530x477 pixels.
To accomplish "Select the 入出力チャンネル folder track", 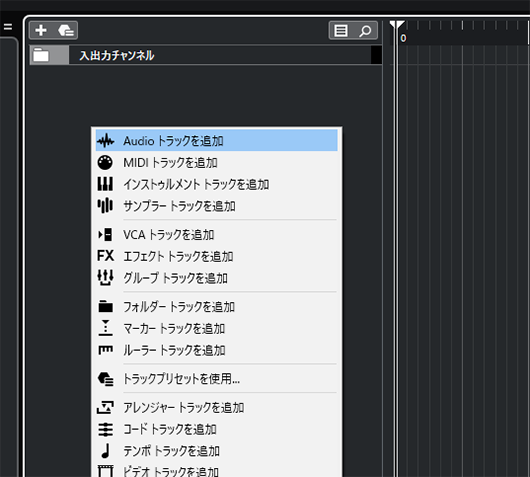I will (x=206, y=55).
